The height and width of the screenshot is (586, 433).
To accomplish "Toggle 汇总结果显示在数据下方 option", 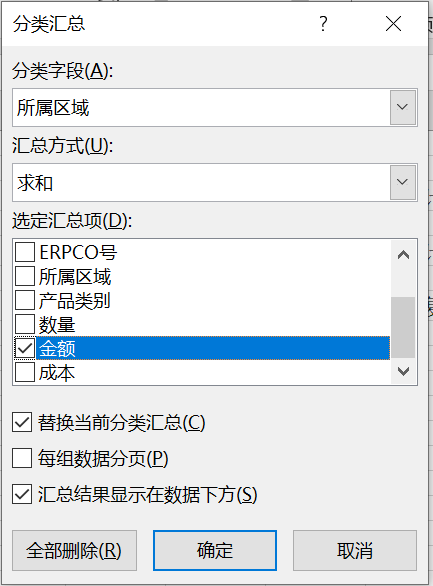I will click(x=22, y=494).
